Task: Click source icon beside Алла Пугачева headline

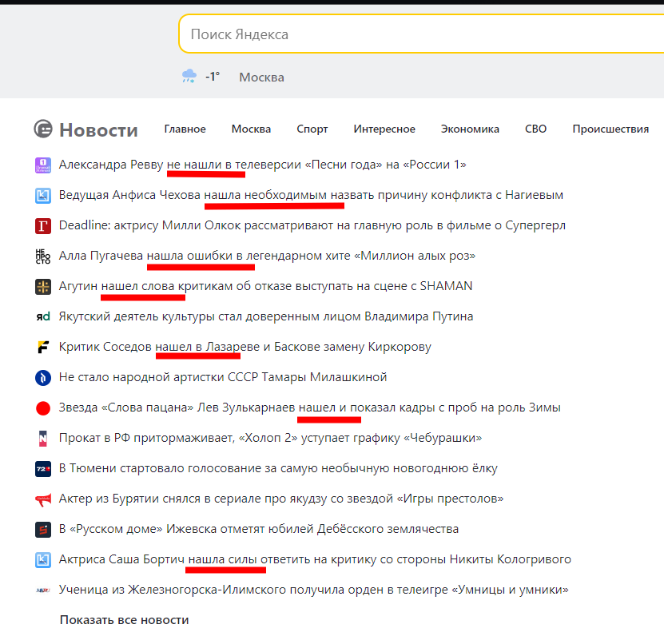Action: 43,256
